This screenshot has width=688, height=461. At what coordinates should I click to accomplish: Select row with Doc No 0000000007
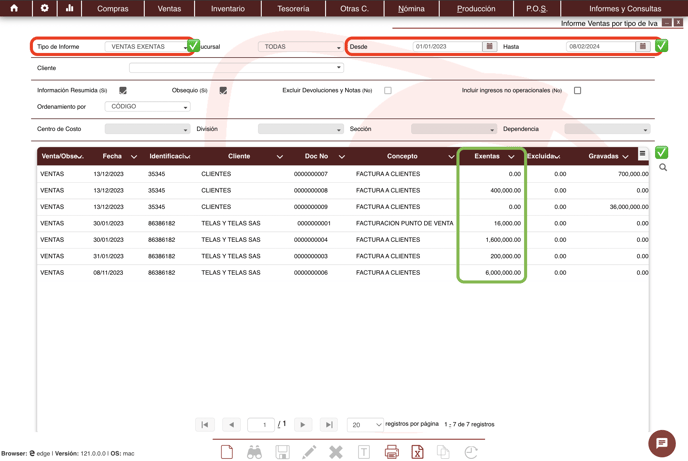tap(343, 174)
